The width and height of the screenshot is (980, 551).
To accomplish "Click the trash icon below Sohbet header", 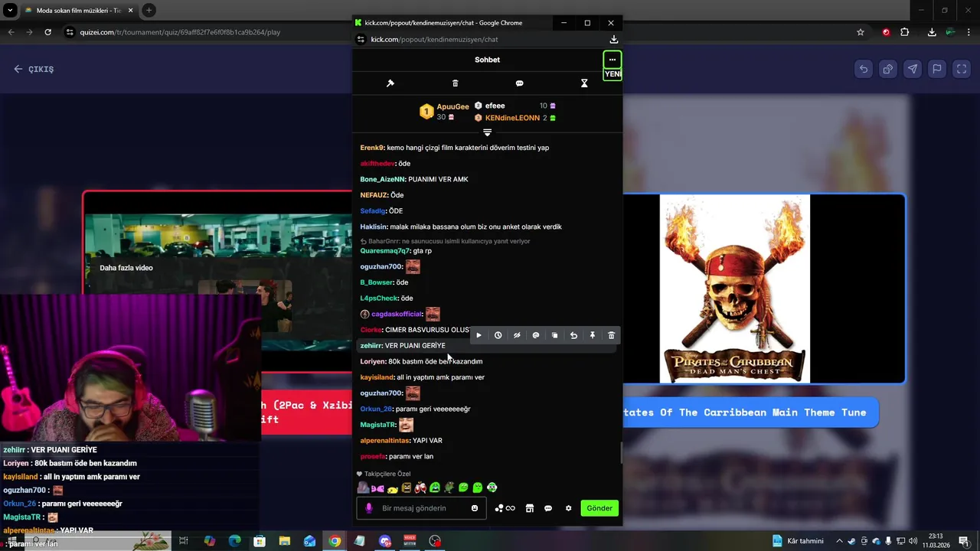I will click(x=455, y=83).
